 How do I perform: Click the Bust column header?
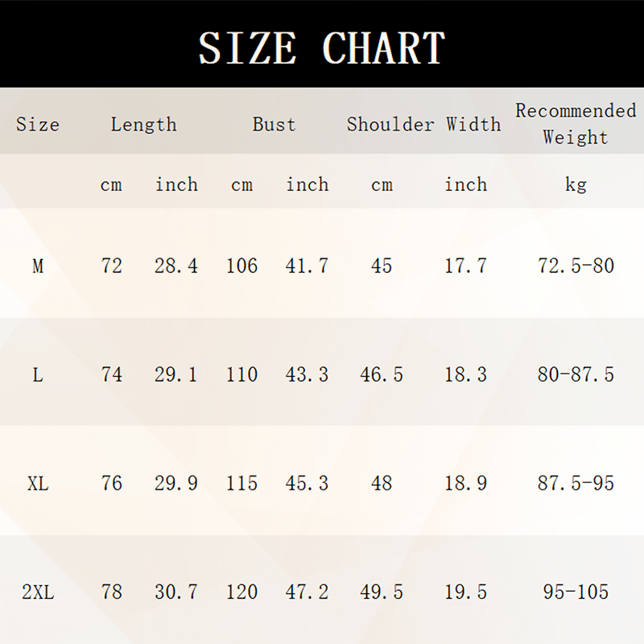[x=274, y=125]
